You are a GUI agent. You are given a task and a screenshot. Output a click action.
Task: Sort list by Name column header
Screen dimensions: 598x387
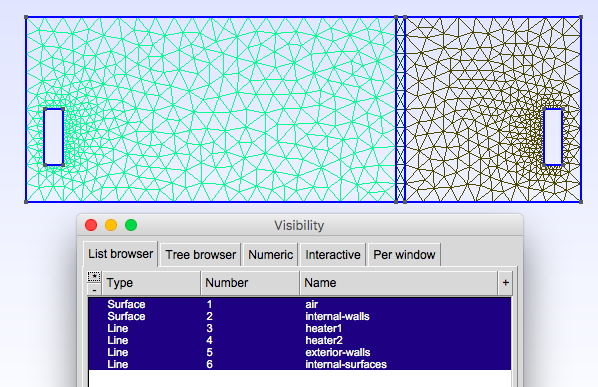point(399,283)
